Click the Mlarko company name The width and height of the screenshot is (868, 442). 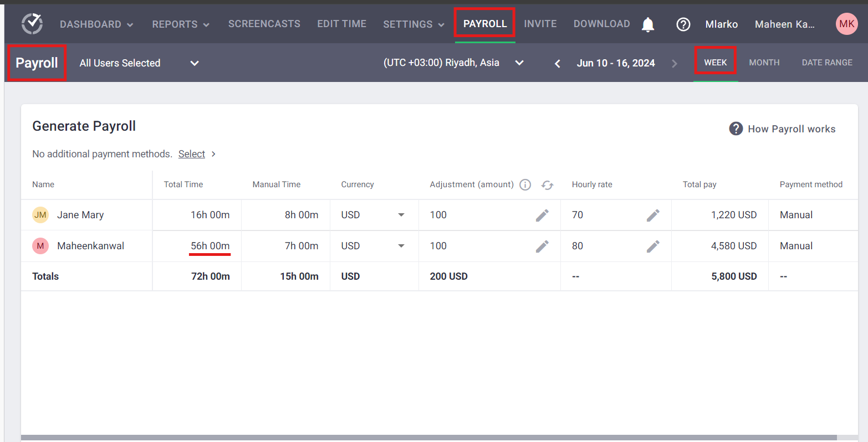[x=722, y=24]
